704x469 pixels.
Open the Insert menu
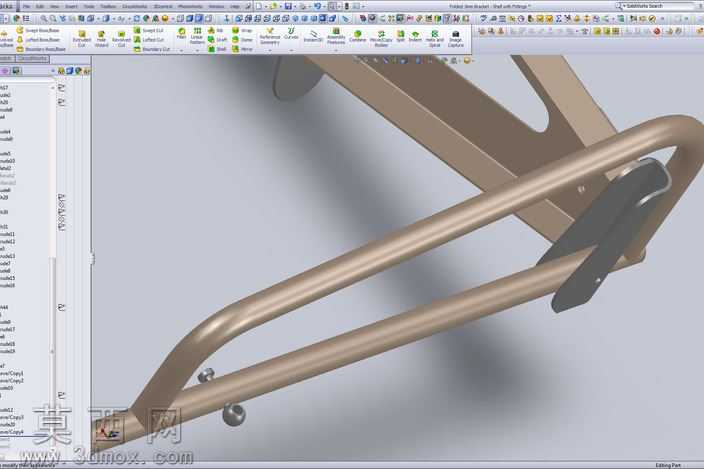(x=71, y=7)
